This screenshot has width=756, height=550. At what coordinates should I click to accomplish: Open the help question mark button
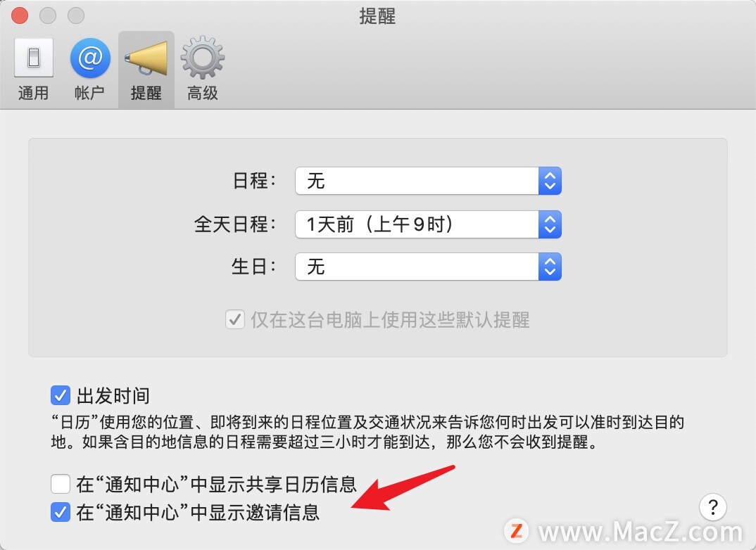tap(712, 506)
